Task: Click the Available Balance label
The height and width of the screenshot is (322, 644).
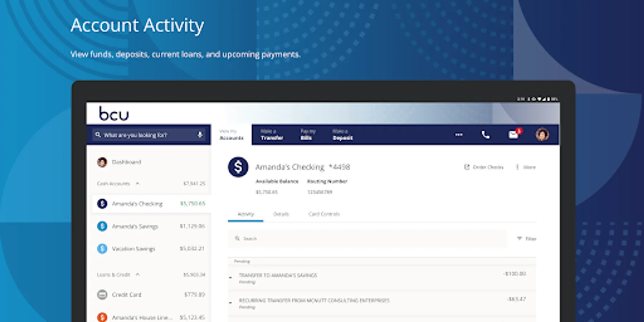Action: [277, 181]
